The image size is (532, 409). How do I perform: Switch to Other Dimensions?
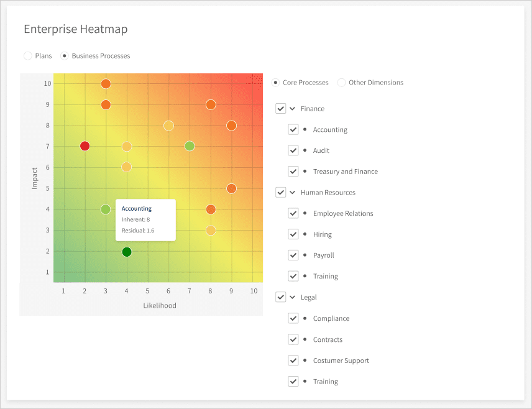pyautogui.click(x=342, y=82)
